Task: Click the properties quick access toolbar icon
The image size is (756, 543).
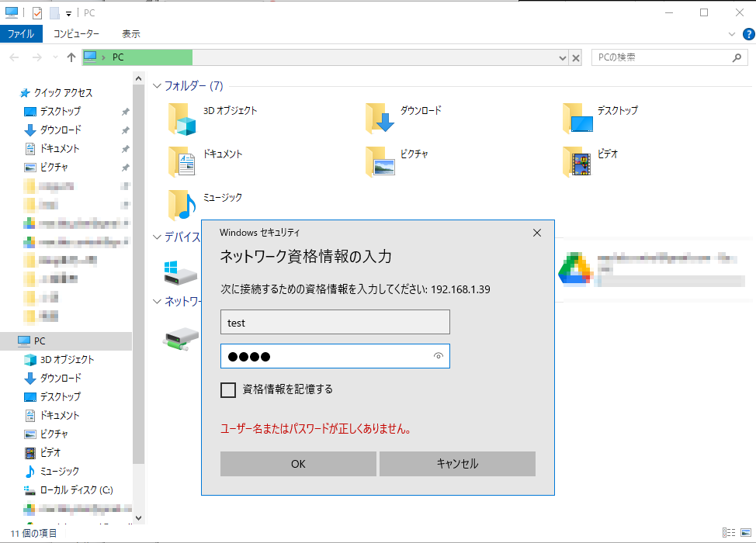Action: (37, 13)
